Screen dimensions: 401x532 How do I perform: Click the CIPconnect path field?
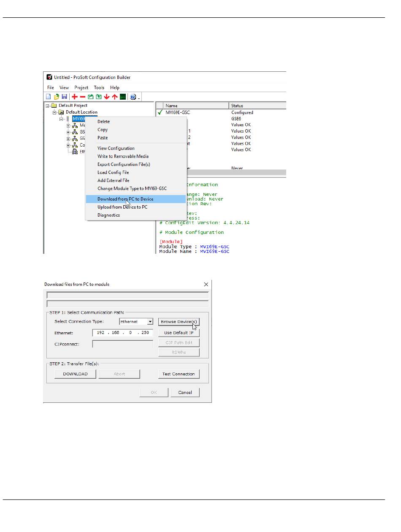pos(123,344)
